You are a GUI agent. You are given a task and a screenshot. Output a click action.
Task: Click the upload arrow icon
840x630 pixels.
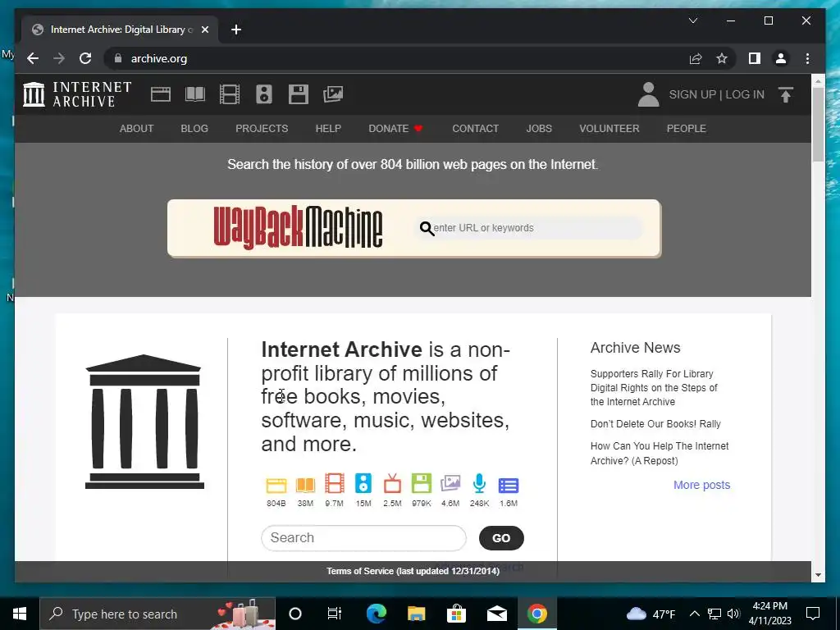click(x=785, y=95)
